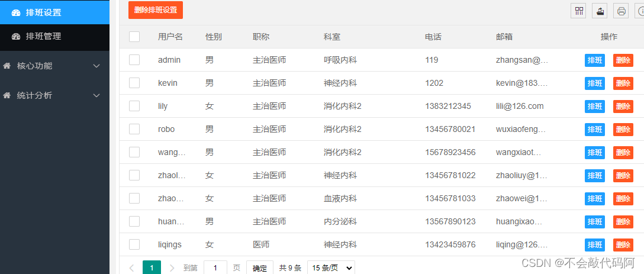Click the home icon beside 核心功能
Viewport: 644px width, 274px height.
pos(7,66)
